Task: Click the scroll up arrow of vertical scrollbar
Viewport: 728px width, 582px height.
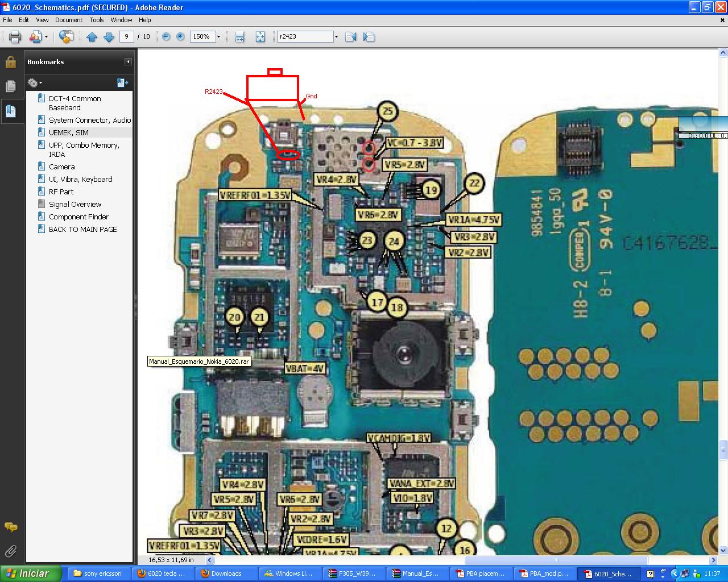Action: tap(723, 53)
